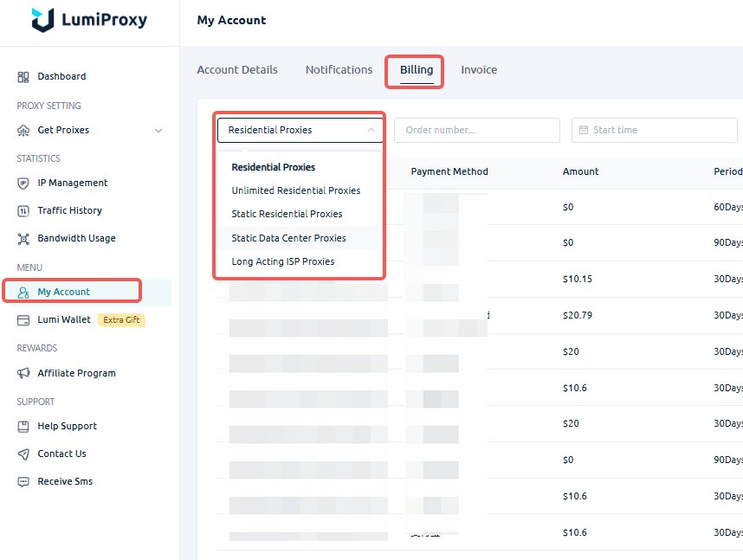Click the My Account user icon
The height and width of the screenshot is (560, 743).
pyautogui.click(x=23, y=293)
